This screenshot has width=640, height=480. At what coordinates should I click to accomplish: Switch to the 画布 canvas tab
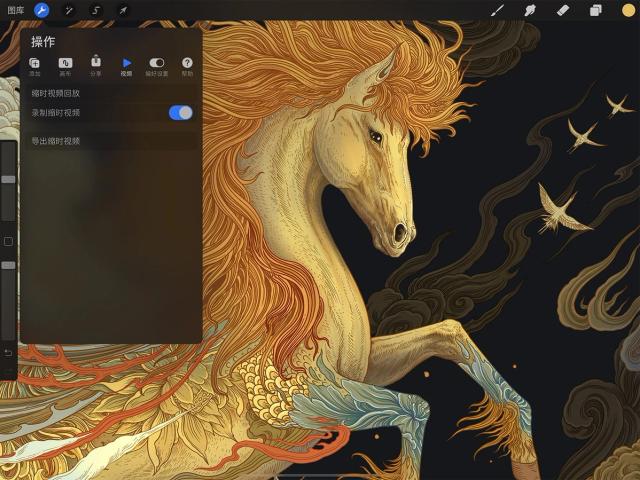[65, 67]
